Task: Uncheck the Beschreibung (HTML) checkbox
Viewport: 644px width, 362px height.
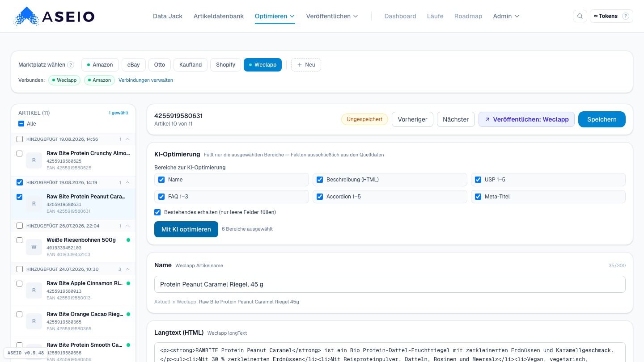Action: [x=320, y=180]
